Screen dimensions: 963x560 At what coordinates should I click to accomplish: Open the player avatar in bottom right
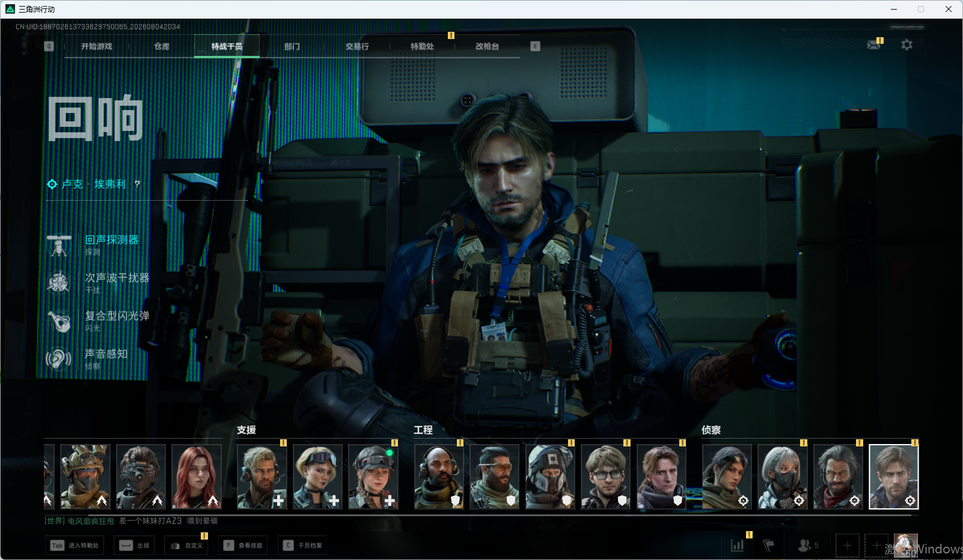(x=906, y=546)
